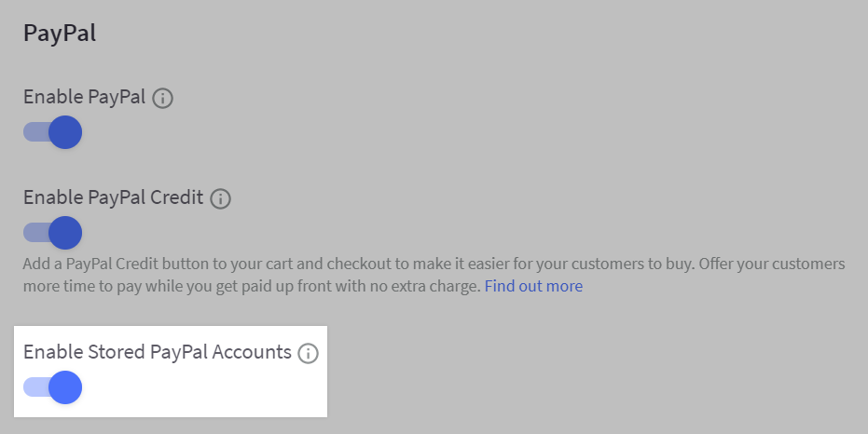Click the light track of Enable PayPal toggle
Image resolution: width=868 pixels, height=434 pixels.
[x=35, y=132]
